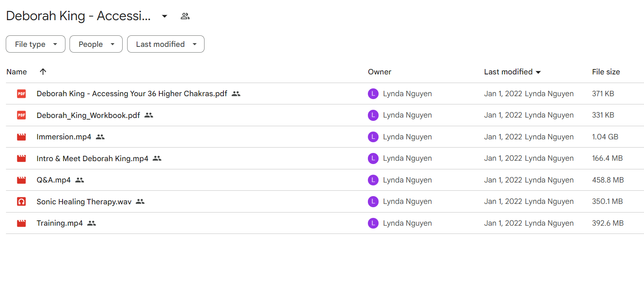
Task: Click the shared icon after Sonic Healing Therapy.wav
Action: click(x=140, y=201)
